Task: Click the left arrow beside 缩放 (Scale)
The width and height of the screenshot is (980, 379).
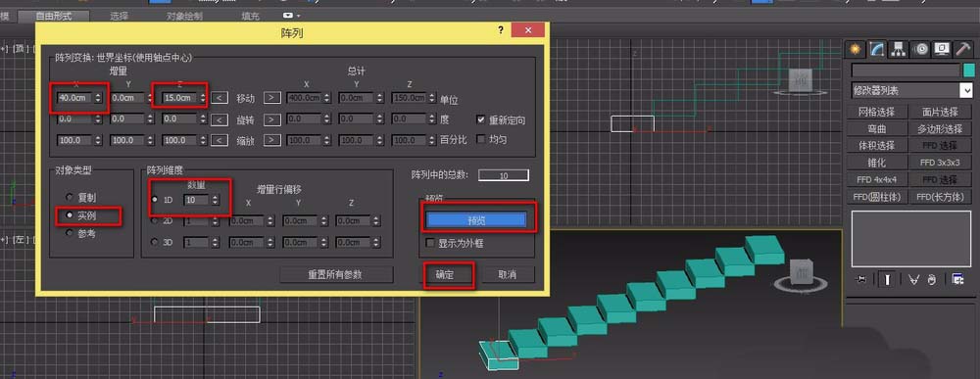Action: (x=219, y=140)
